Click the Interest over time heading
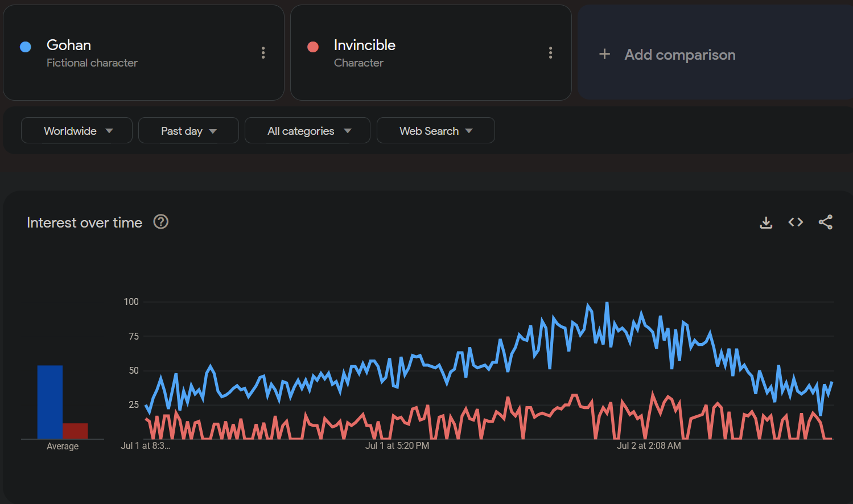Image resolution: width=853 pixels, height=504 pixels. 84,222
